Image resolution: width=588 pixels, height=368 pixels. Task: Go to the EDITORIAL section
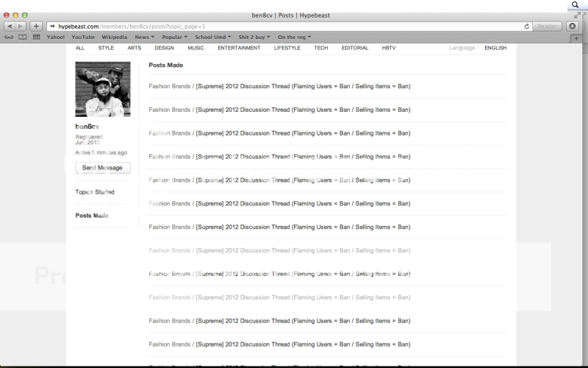tap(355, 48)
